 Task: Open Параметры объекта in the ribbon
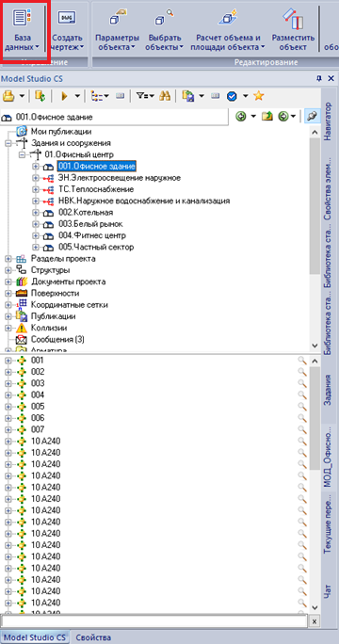117,30
